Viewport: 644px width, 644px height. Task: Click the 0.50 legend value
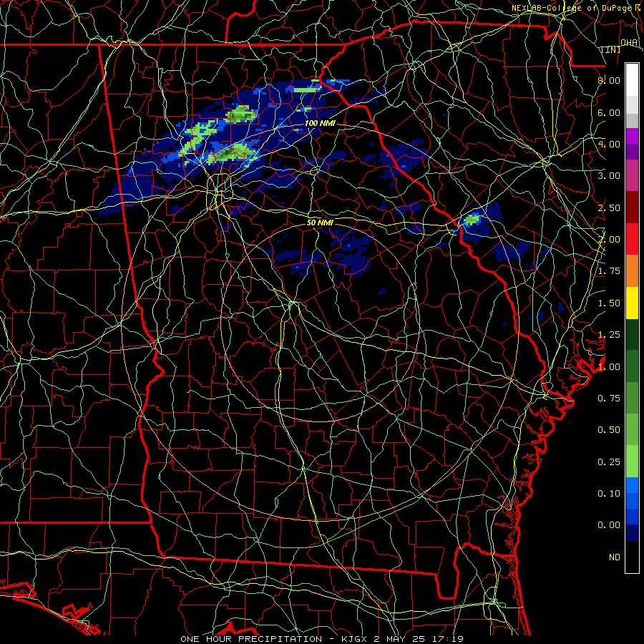coord(609,430)
